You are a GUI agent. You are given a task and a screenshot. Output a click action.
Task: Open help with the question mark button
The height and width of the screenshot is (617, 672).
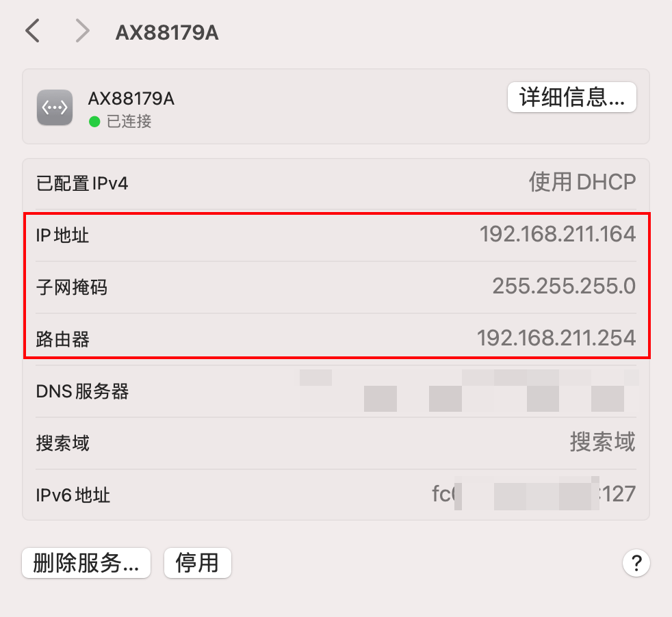tap(636, 563)
